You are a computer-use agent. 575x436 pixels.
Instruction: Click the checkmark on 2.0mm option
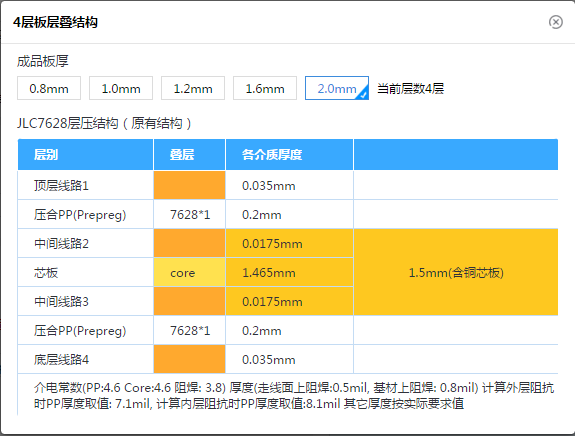363,95
